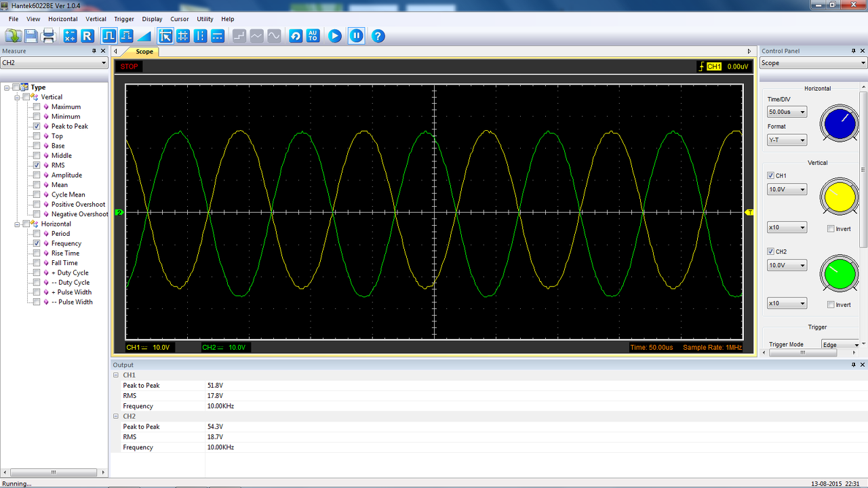Open the math calculator toolbar icon
Screen dimensions: 868x488
pos(70,36)
